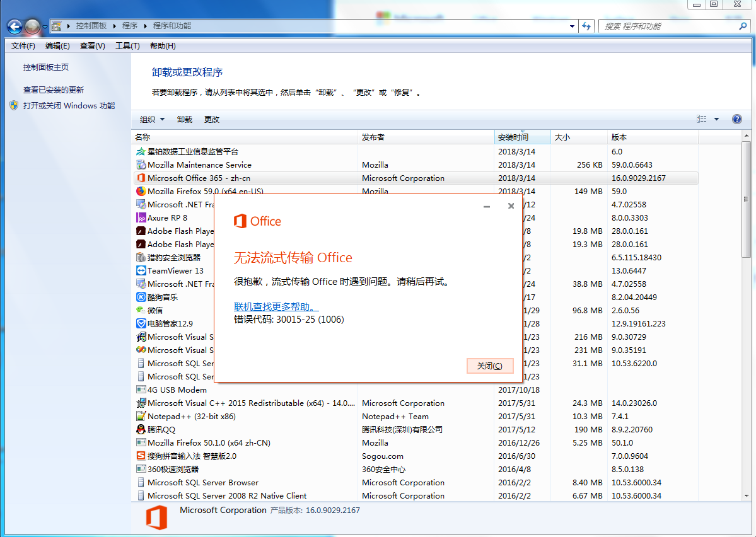Sort by 安装时间 column header
This screenshot has width=756, height=537.
[x=523, y=137]
